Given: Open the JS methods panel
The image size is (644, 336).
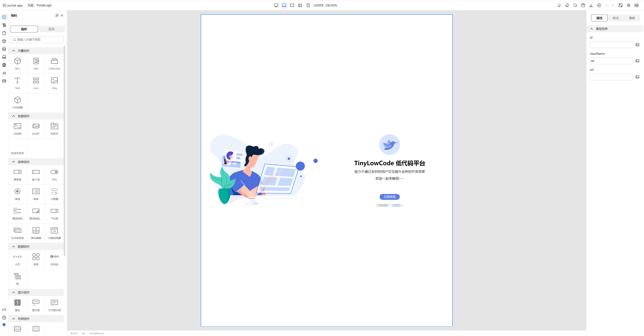Looking at the screenshot, I should [x=4, y=73].
